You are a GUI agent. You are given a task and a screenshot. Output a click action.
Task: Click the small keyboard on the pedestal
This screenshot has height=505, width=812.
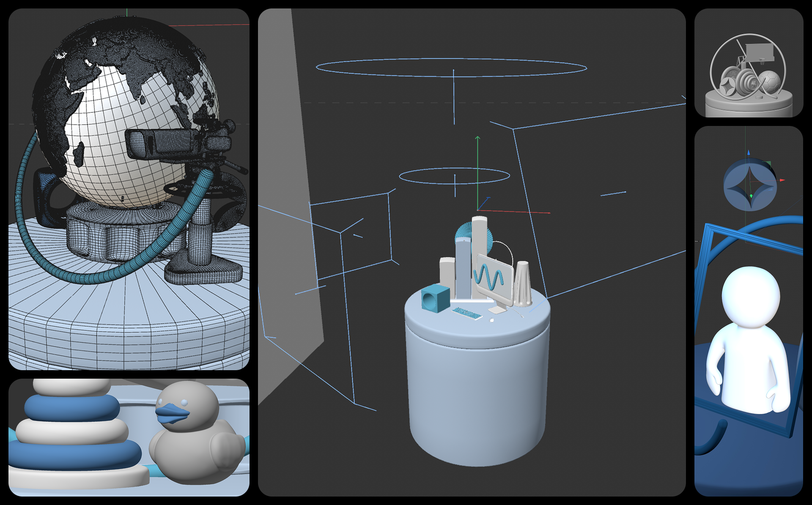(x=467, y=314)
